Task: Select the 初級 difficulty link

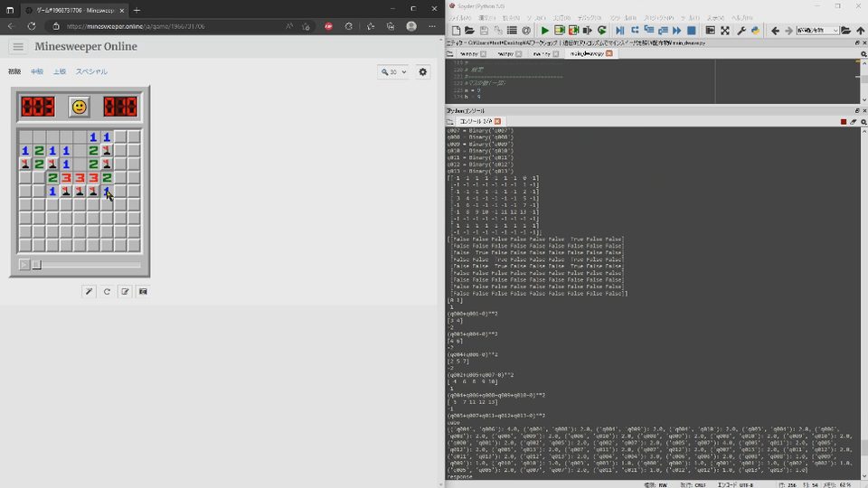Action: click(x=14, y=71)
